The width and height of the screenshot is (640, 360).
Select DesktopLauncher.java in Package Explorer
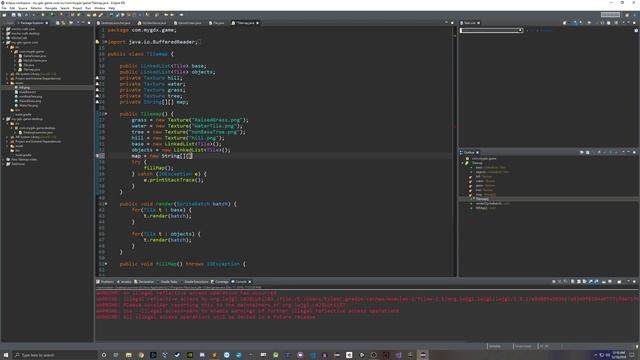pyautogui.click(x=38, y=133)
